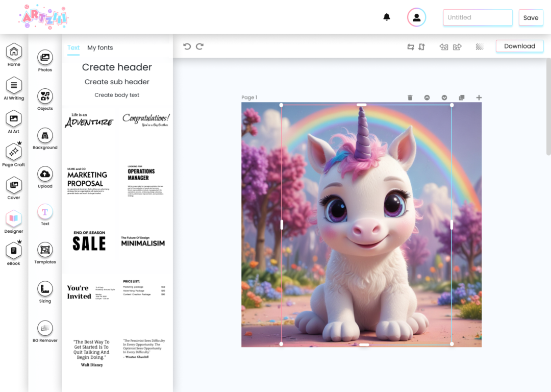
Task: Move Page 1 down
Action: tap(444, 97)
